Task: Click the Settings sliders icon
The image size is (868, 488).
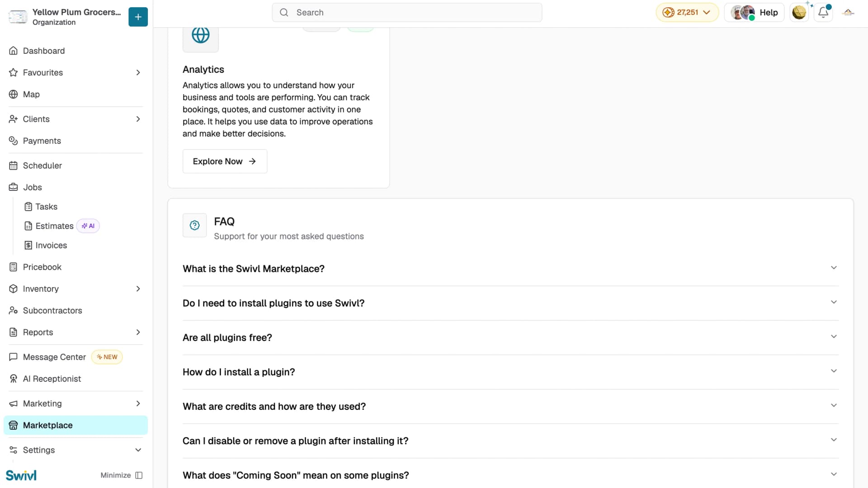Action: (14, 450)
